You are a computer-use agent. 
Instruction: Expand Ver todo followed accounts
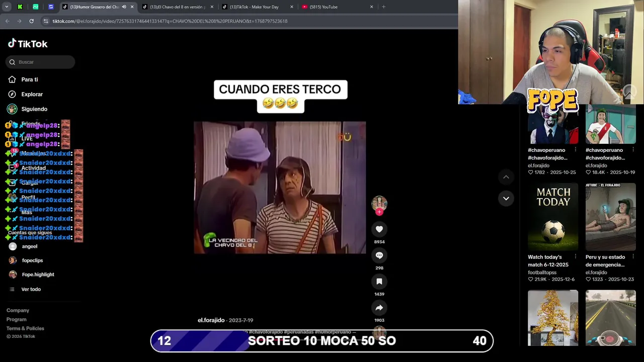(31, 289)
